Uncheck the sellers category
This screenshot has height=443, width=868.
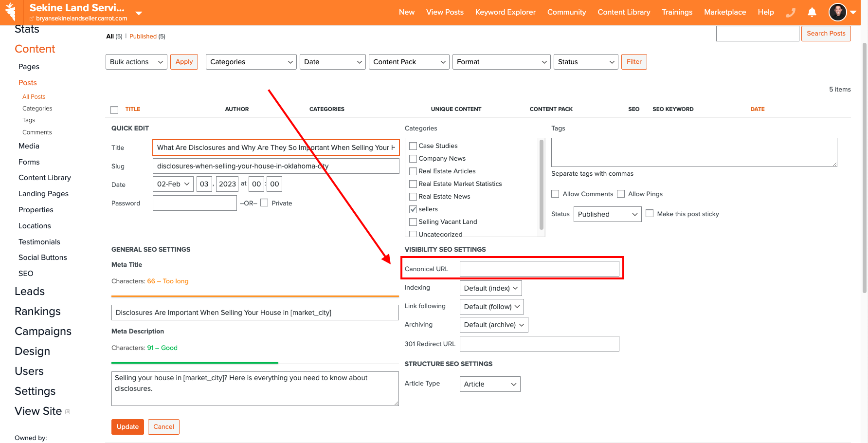(x=413, y=209)
